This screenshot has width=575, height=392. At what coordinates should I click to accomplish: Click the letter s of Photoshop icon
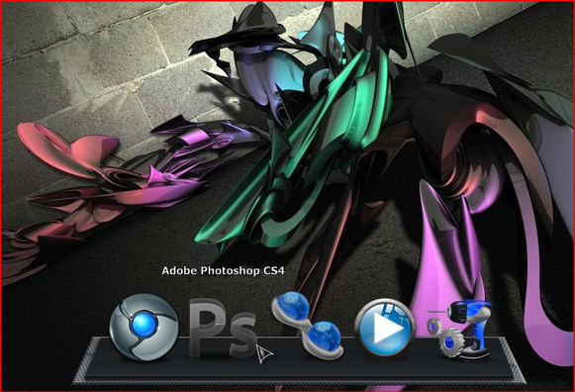[242, 336]
